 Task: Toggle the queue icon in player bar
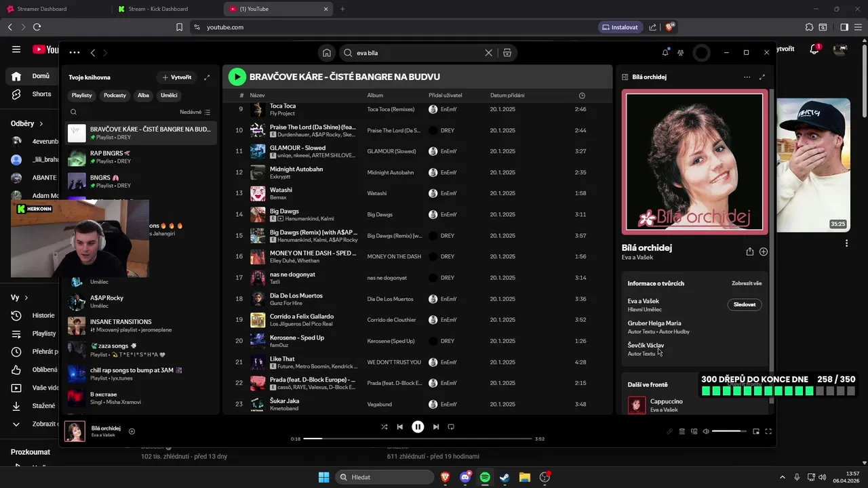point(682,431)
